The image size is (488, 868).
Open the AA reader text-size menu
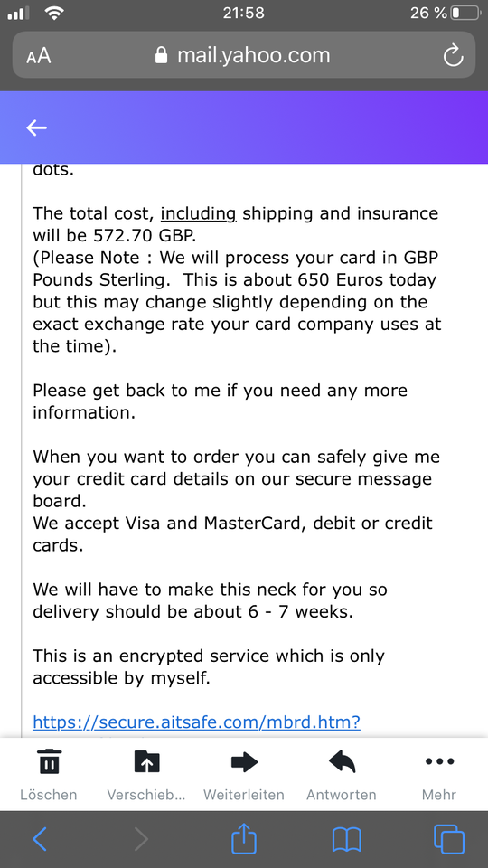click(x=38, y=56)
